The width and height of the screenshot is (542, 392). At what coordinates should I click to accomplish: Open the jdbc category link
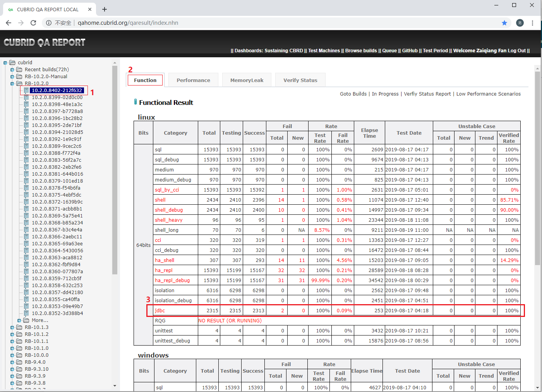point(160,310)
